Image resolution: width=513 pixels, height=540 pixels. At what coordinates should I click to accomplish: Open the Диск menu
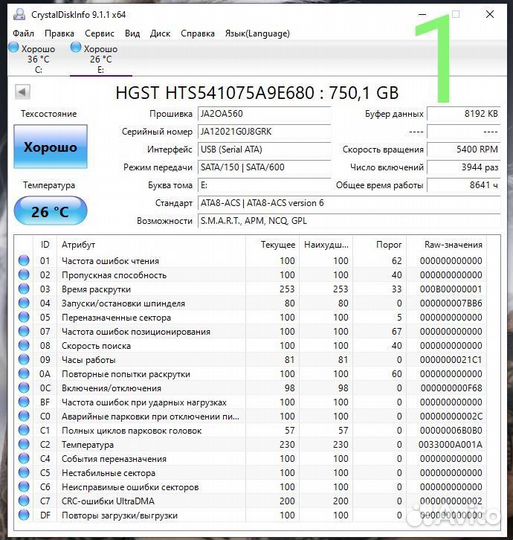(160, 33)
